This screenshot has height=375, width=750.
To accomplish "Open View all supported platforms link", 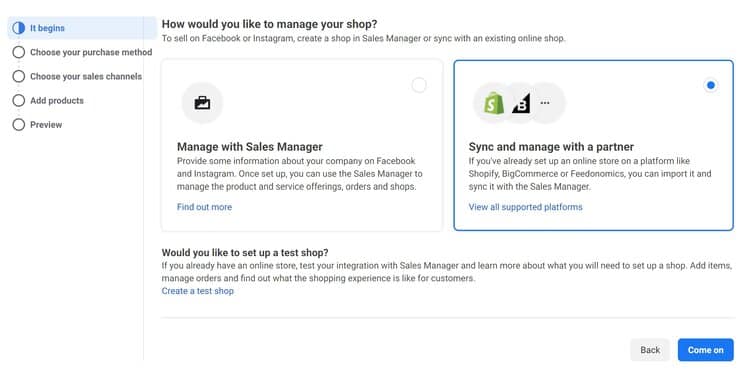I will [x=526, y=207].
